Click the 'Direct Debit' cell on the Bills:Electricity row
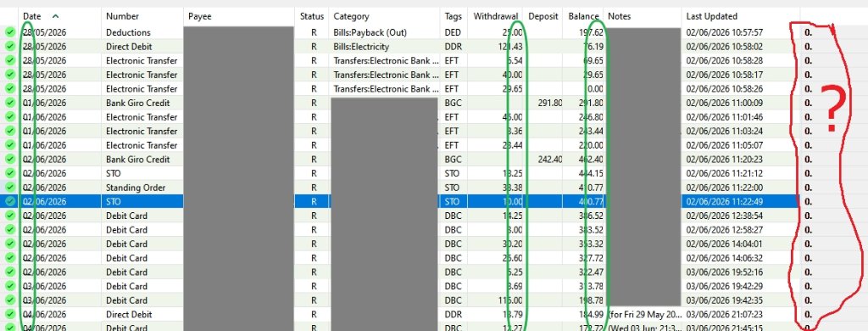868x331 pixels. pos(129,47)
